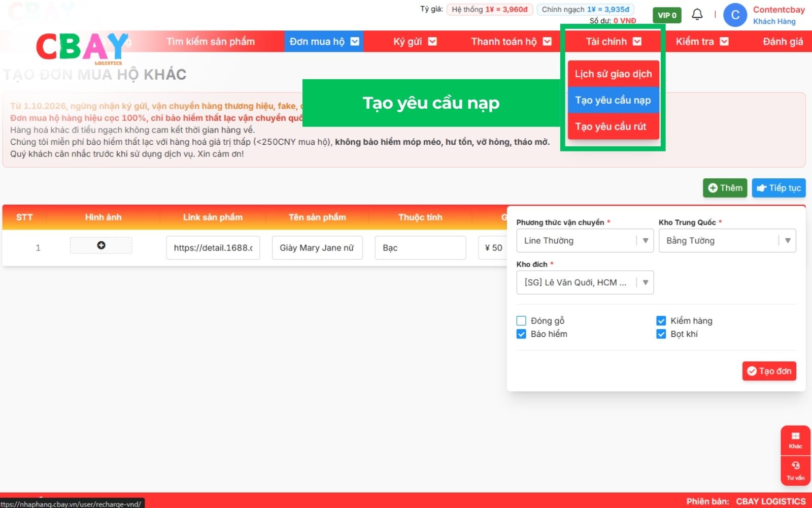Open the Contentcbay account link
812x508 pixels.
coord(779,10)
